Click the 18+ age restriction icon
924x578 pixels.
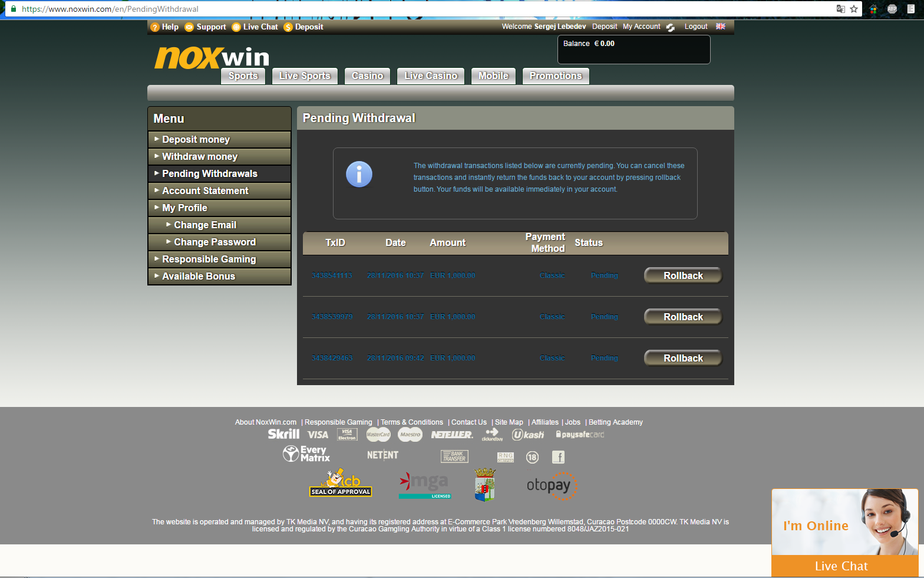pyautogui.click(x=532, y=457)
